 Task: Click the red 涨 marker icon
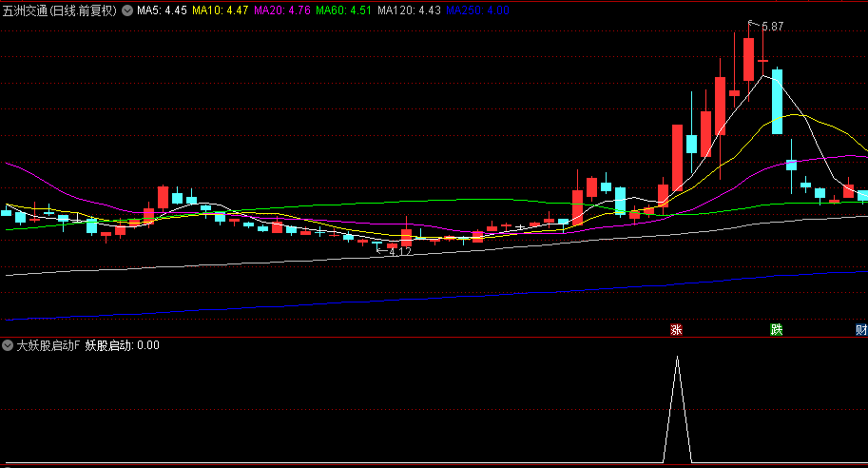coord(676,330)
